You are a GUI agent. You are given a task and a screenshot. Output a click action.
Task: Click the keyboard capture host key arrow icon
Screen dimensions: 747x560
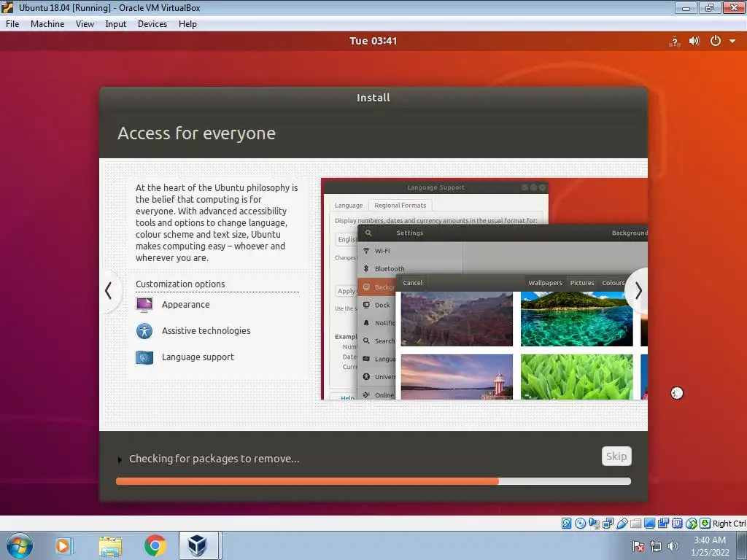coord(705,524)
